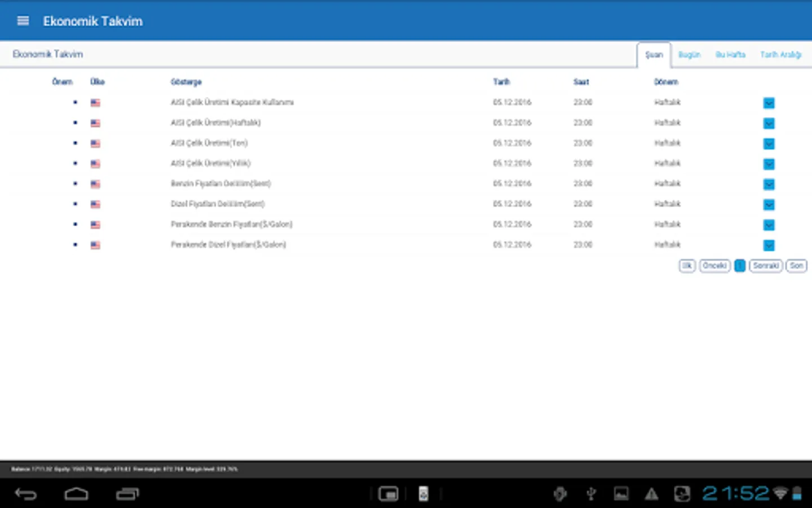
Task: Click the US flag beside AISI Çelik Üretimi(Ton)
Action: click(95, 143)
